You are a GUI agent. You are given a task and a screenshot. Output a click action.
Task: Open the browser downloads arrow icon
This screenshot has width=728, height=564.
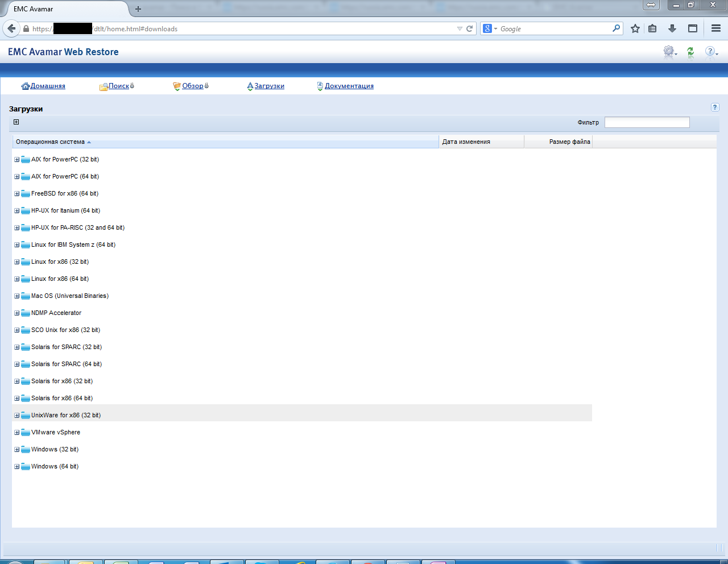click(x=672, y=28)
